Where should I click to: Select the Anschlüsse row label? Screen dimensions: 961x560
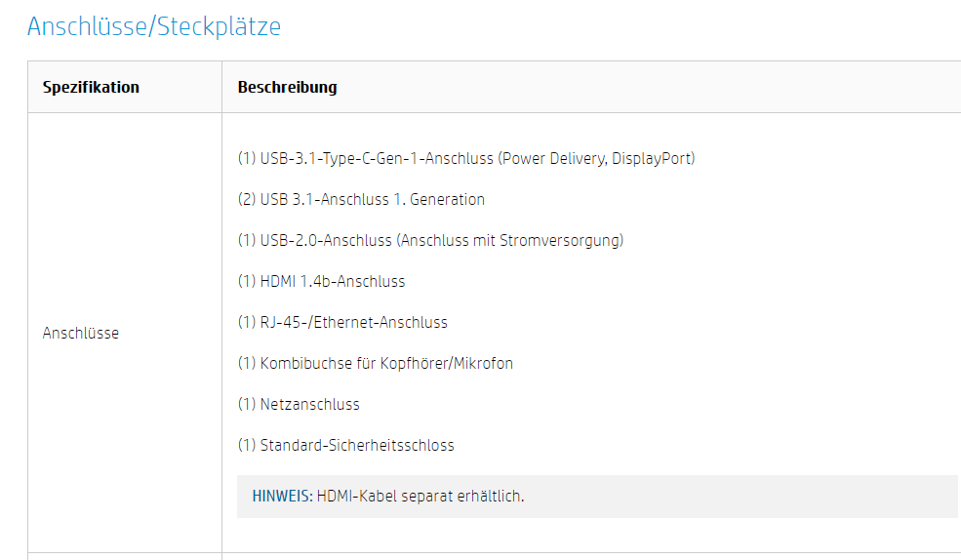[x=81, y=333]
